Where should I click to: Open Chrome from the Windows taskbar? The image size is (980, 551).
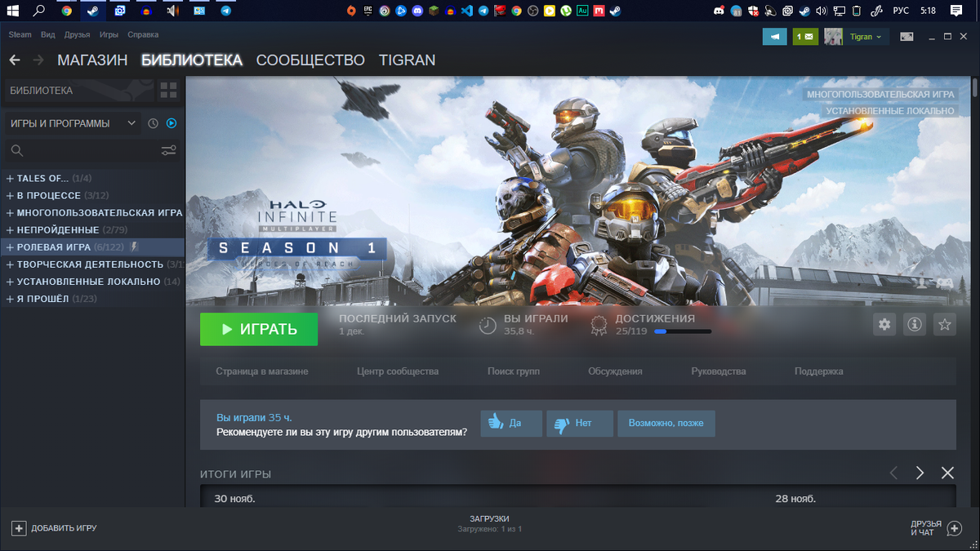[x=67, y=11]
